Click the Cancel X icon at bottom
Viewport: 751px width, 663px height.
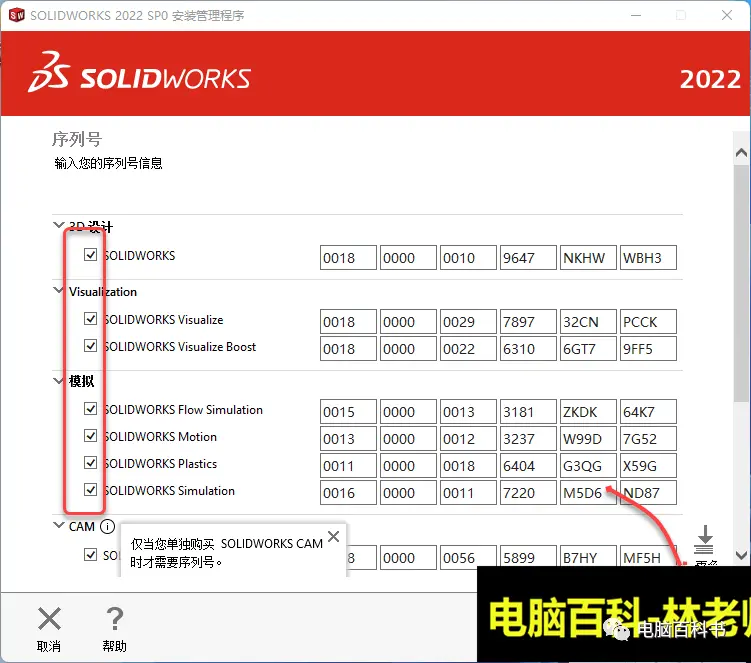tap(49, 618)
